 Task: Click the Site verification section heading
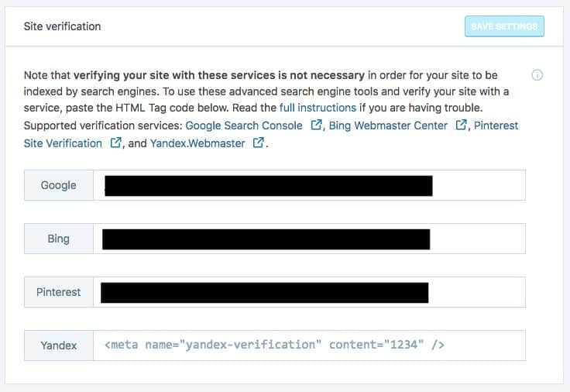[62, 26]
